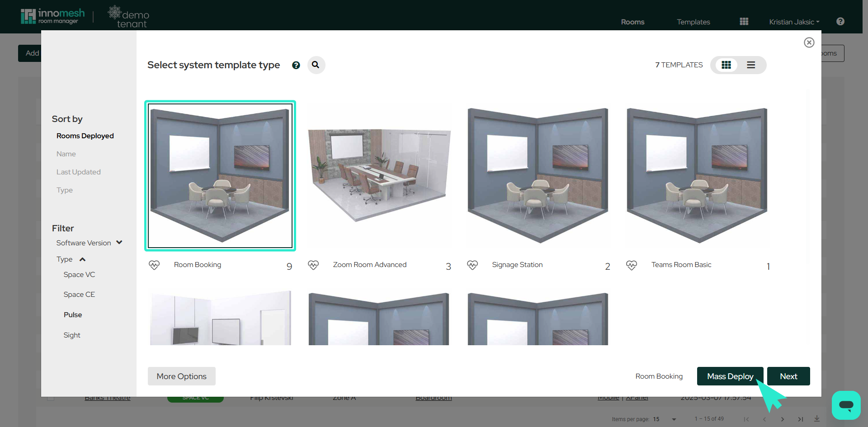Click the Add button behind dialog
This screenshot has width=868, height=427.
click(x=30, y=53)
